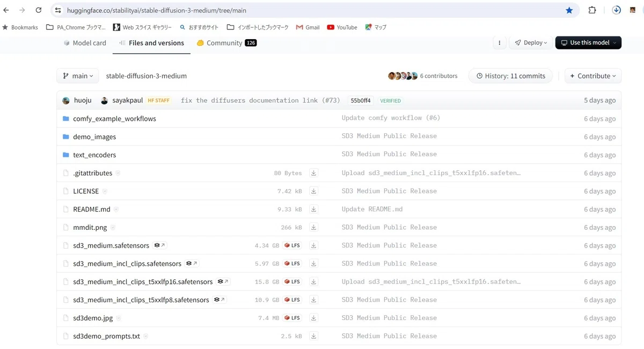
Task: Click the security scan icon next to .gitattributes
Action: (118, 173)
